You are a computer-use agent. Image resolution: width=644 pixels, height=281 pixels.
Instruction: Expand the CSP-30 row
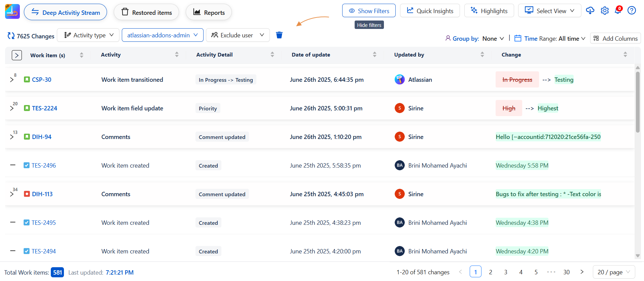(12, 80)
